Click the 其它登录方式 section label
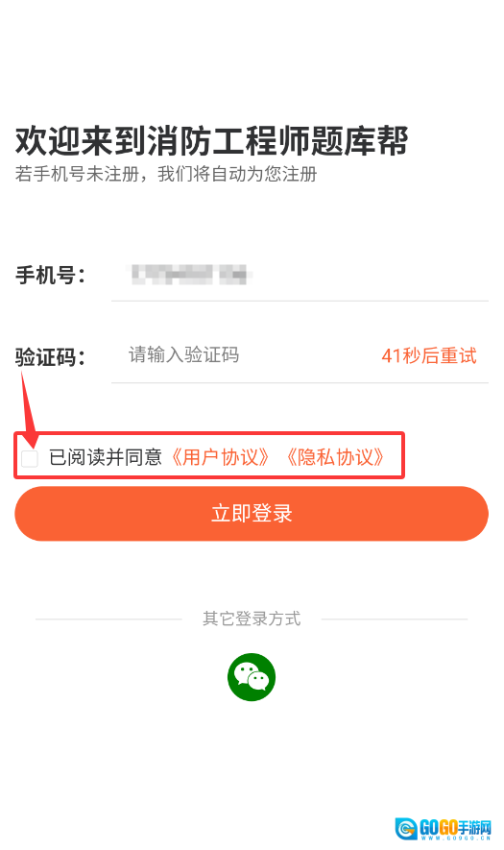 pos(252,619)
